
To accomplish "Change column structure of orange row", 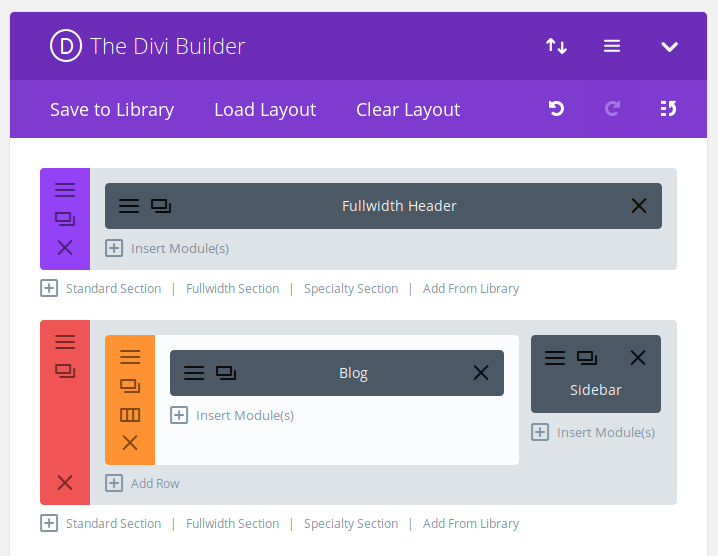I will coord(130,415).
